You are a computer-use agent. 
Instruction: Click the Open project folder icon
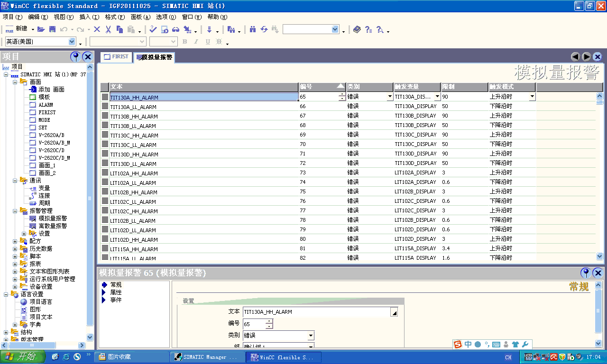41,29
